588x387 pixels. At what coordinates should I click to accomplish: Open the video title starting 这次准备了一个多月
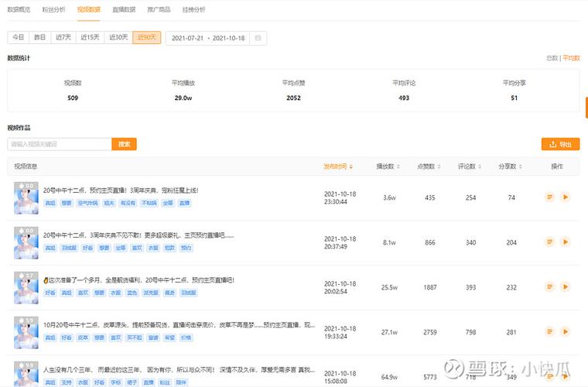pyautogui.click(x=138, y=280)
